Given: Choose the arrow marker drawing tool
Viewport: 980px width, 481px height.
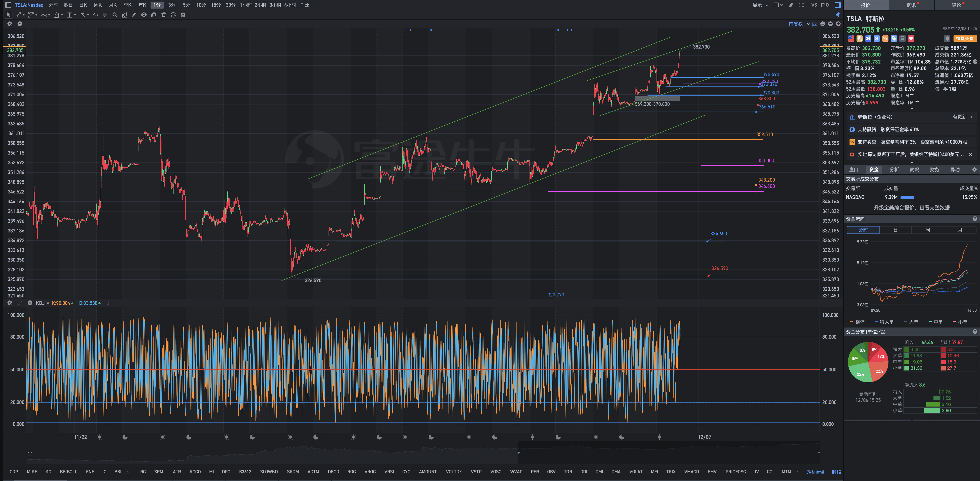Looking at the screenshot, I should (83, 15).
